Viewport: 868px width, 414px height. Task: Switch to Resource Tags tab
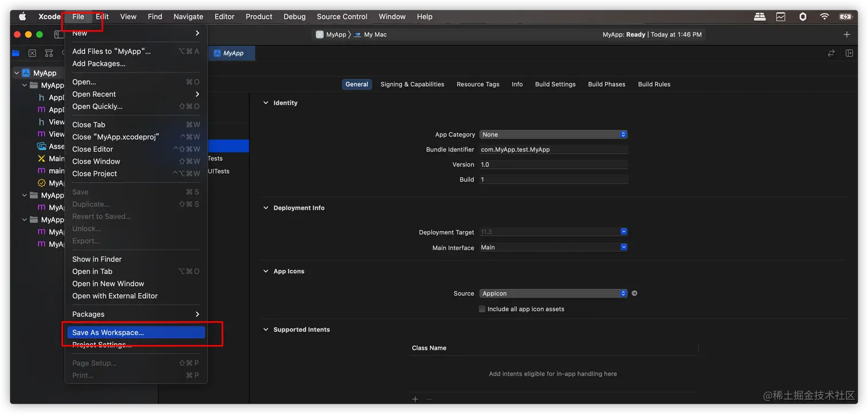pos(478,84)
